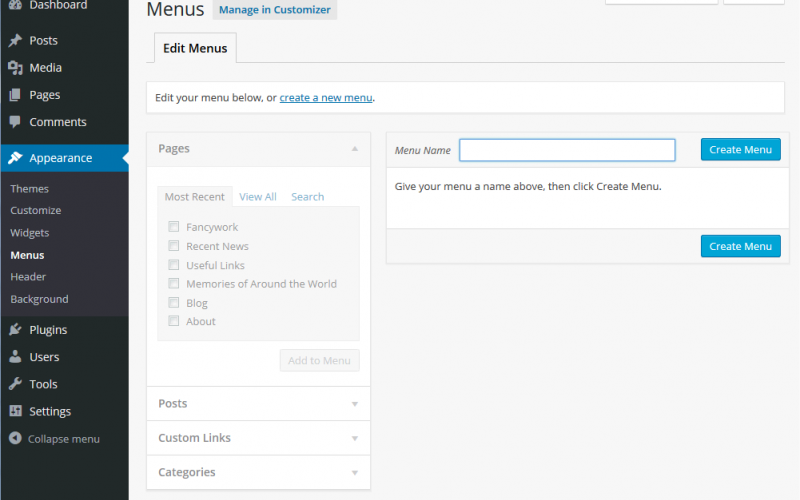
Task: Expand the Custom Links panel
Action: pos(258,438)
